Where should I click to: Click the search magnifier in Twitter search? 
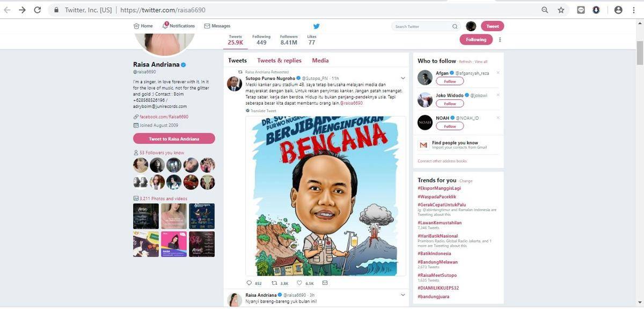[x=455, y=26]
